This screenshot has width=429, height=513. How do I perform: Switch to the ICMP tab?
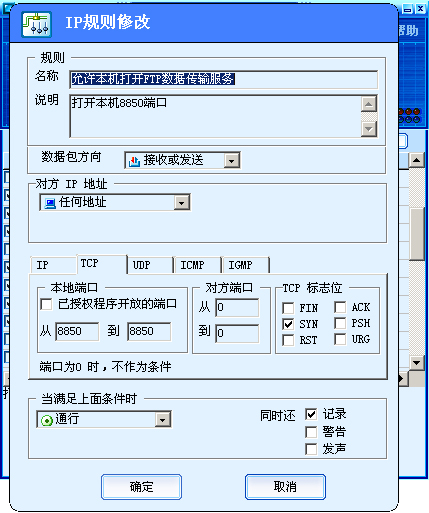pyautogui.click(x=198, y=265)
